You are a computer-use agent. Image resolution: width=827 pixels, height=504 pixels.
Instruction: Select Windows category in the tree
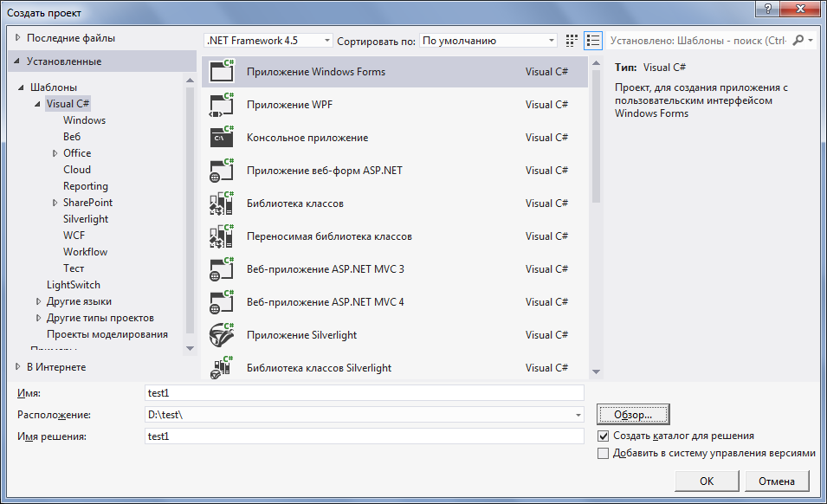tap(84, 120)
